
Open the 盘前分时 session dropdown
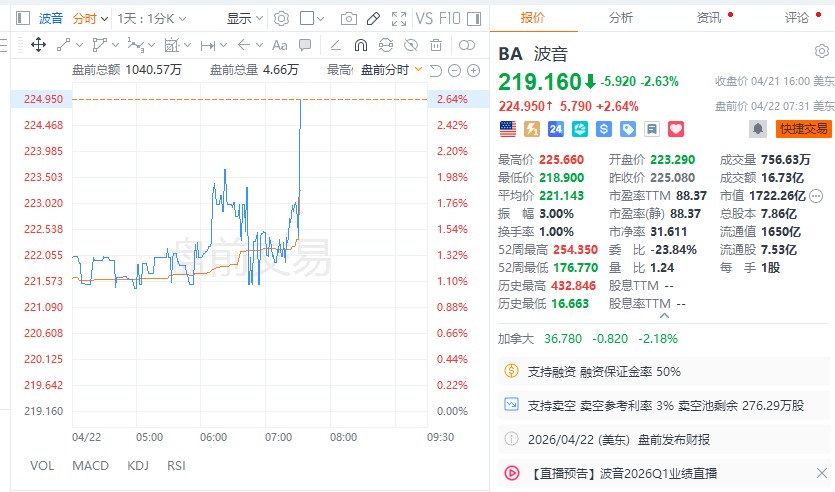[x=390, y=69]
